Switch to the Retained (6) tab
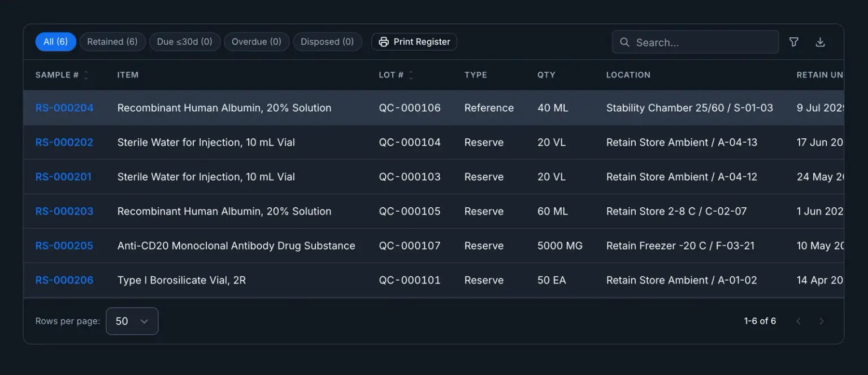This screenshot has width=868, height=375. (x=112, y=42)
